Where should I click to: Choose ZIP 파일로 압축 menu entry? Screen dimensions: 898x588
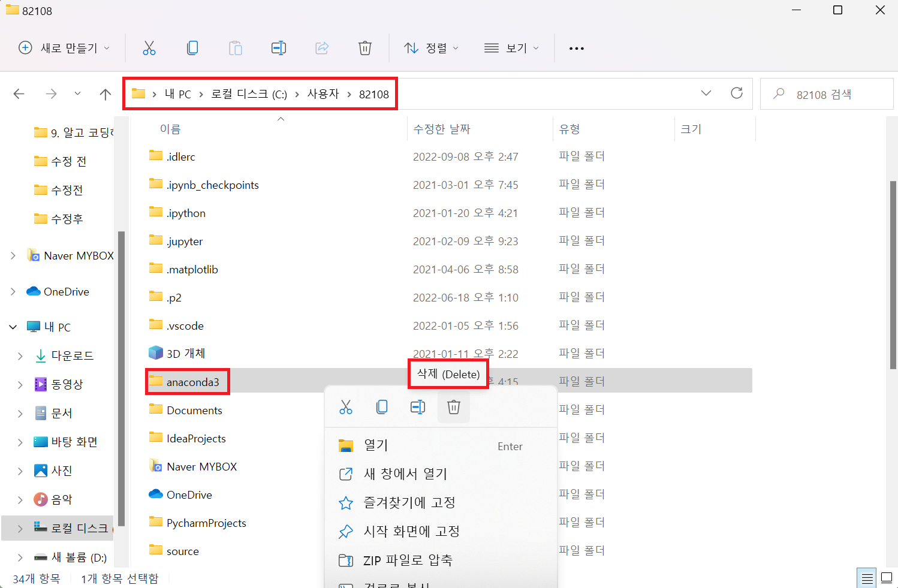coord(441,560)
